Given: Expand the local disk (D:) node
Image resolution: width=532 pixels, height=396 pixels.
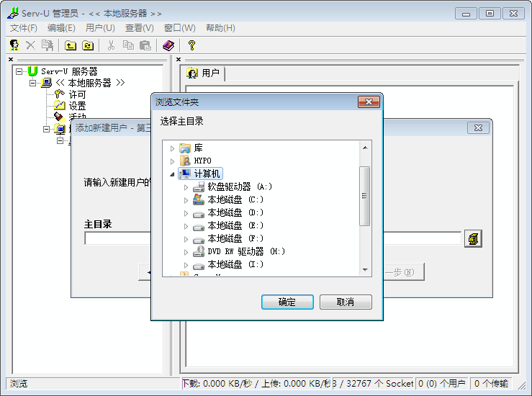Looking at the screenshot, I should [186, 213].
